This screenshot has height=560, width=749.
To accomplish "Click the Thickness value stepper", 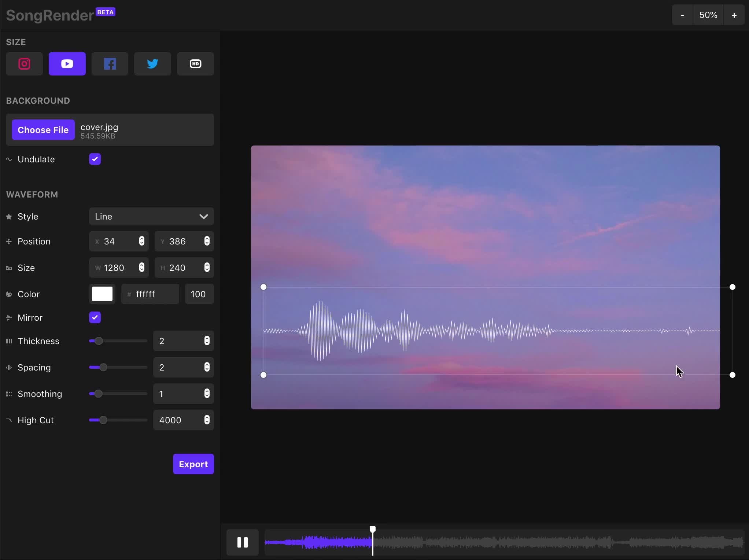I will (207, 341).
